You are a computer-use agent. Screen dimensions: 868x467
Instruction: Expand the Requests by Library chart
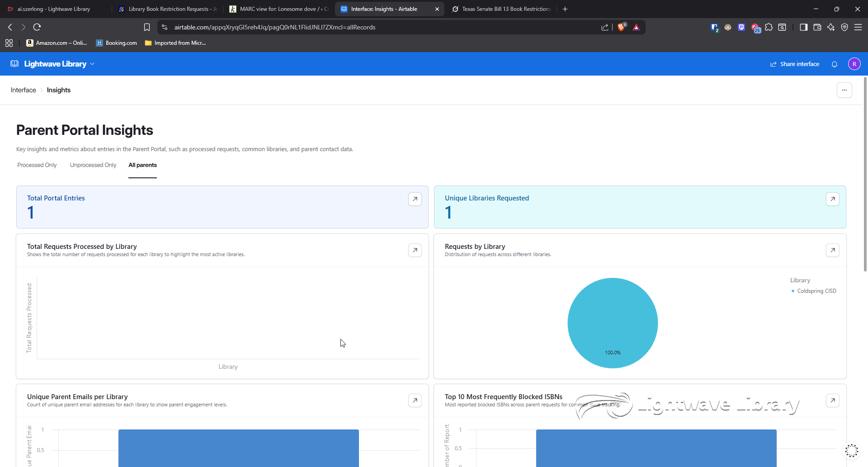[x=832, y=250]
